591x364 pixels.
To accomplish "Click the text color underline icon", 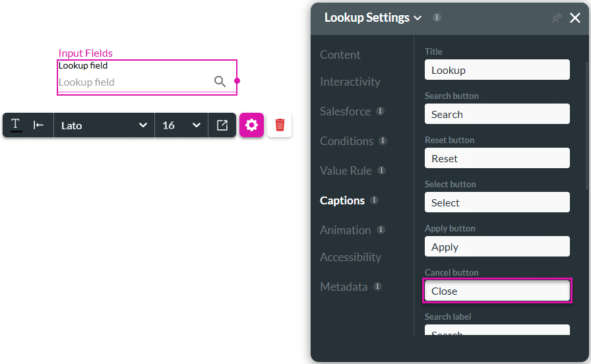I will [x=16, y=125].
